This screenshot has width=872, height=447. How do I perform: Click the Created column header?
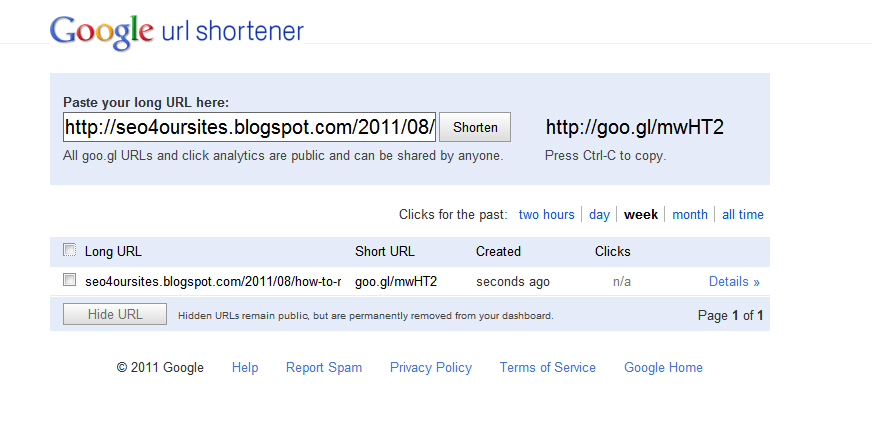tap(498, 251)
